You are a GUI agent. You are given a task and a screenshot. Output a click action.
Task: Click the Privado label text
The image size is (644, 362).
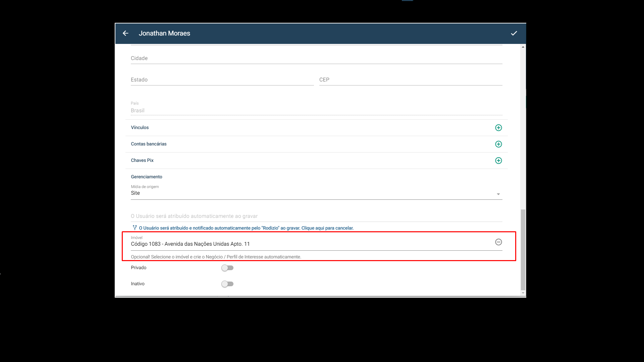(139, 267)
